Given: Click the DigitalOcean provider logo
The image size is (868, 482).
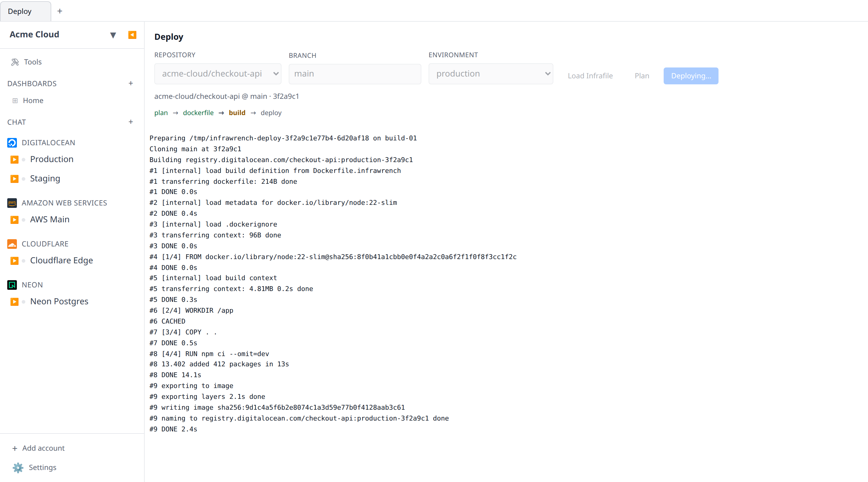Looking at the screenshot, I should [12, 143].
